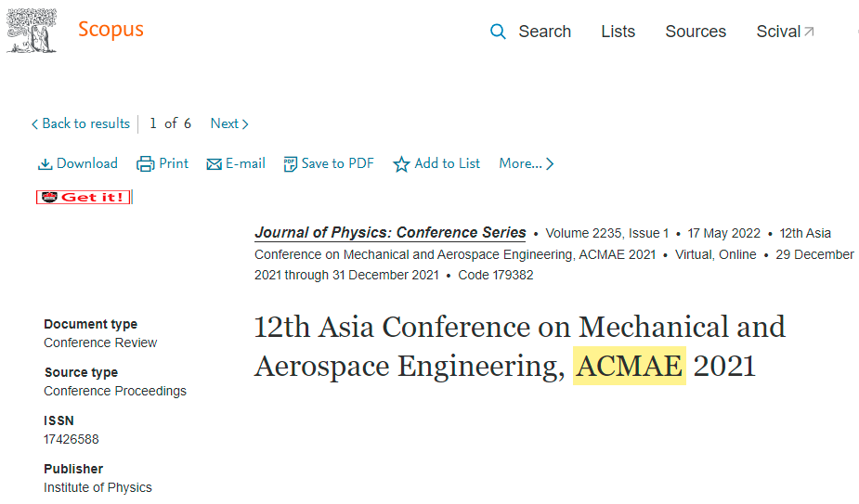Click the red Get it! button
This screenshot has width=859, height=504.
point(84,197)
